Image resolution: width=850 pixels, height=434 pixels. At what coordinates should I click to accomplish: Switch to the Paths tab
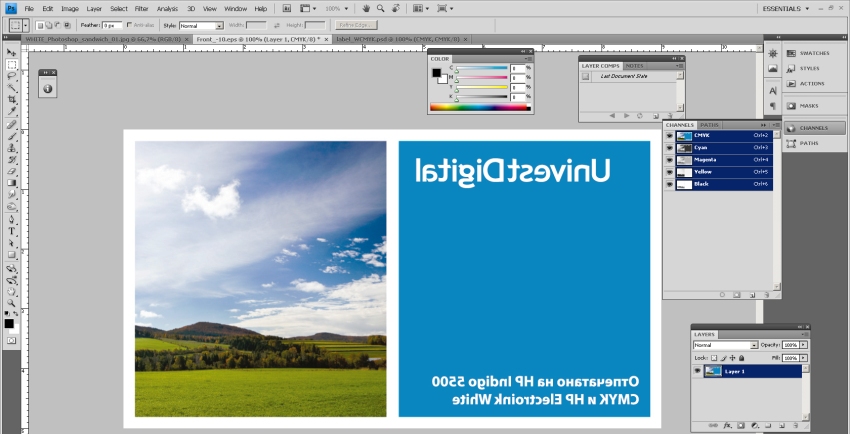(709, 125)
